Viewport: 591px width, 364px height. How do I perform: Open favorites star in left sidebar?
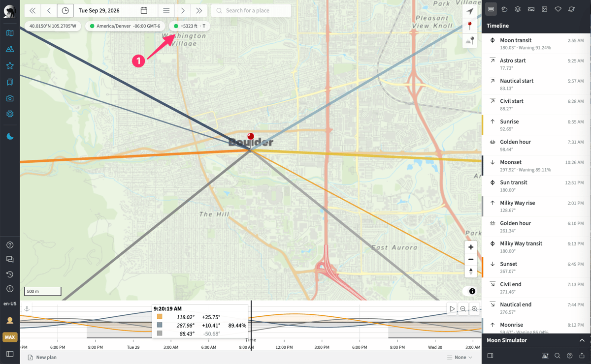click(x=10, y=65)
